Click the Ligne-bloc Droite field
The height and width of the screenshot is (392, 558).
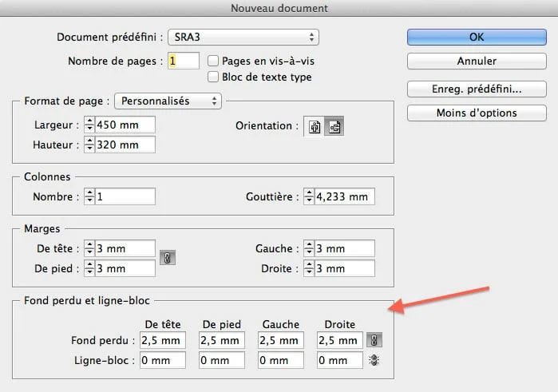pyautogui.click(x=339, y=361)
